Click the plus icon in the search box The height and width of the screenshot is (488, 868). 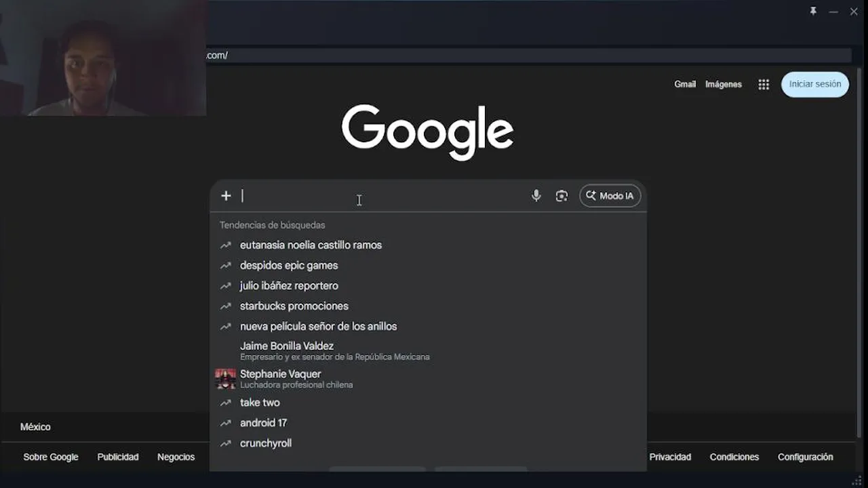point(226,196)
